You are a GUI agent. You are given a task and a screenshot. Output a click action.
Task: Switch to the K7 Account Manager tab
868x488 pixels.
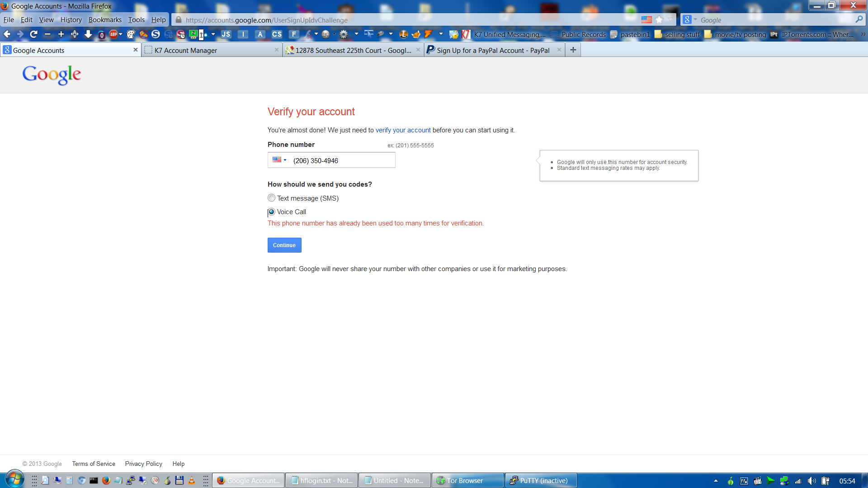(212, 50)
